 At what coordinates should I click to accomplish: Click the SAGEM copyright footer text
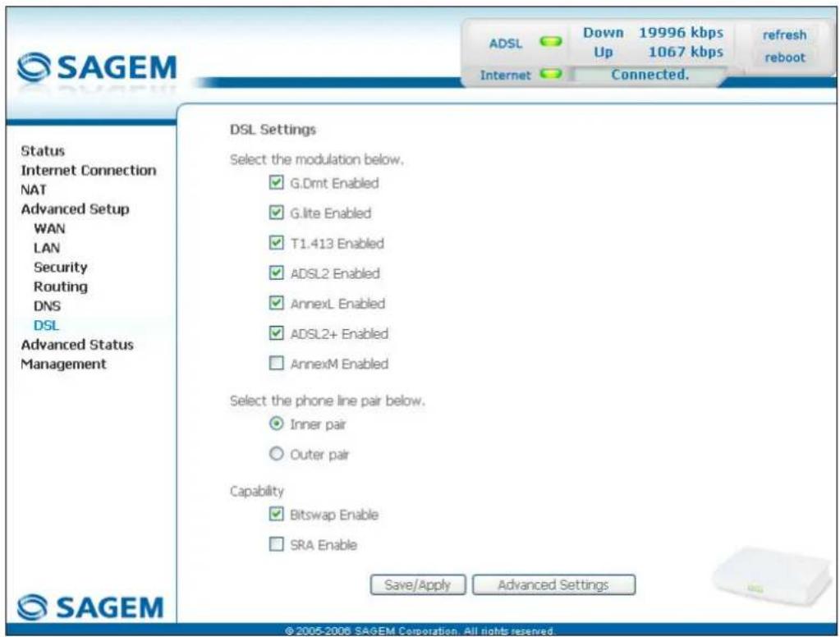tap(420, 630)
